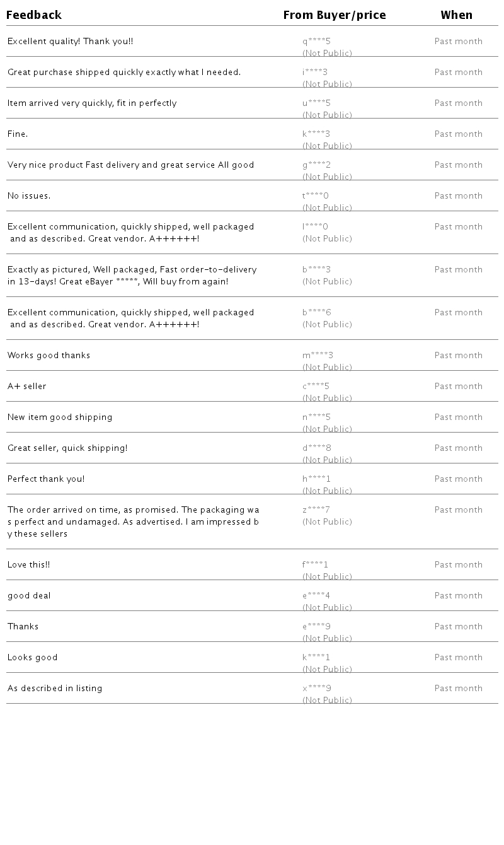Open buyer b****3 profile
Viewport: 504px width, 845px height.
click(316, 270)
